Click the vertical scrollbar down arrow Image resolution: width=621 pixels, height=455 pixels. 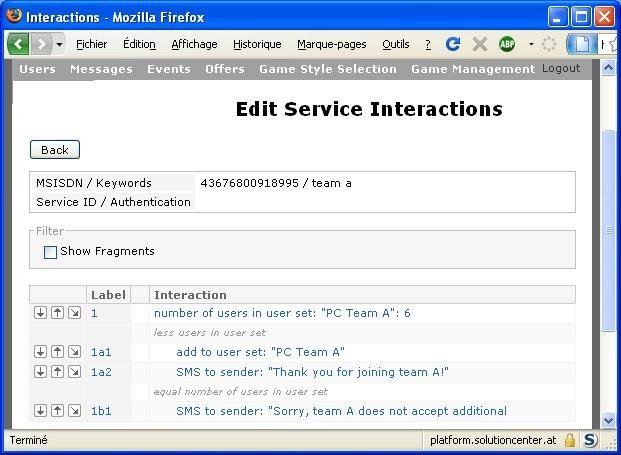pyautogui.click(x=608, y=421)
